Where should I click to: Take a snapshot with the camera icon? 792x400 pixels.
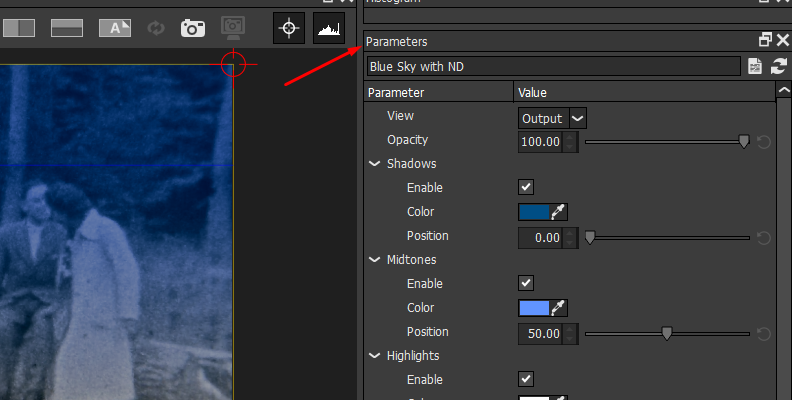192,28
